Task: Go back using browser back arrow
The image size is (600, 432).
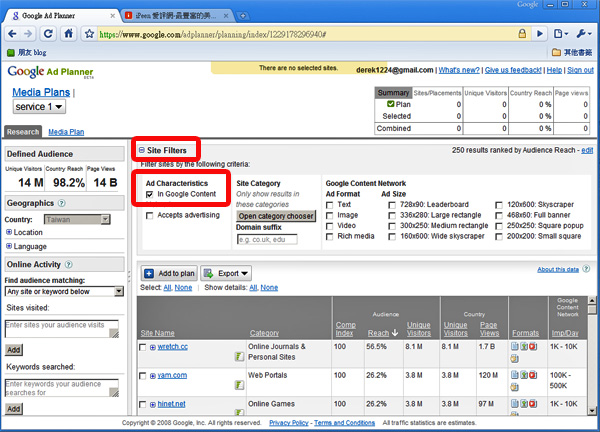Action: (x=12, y=34)
